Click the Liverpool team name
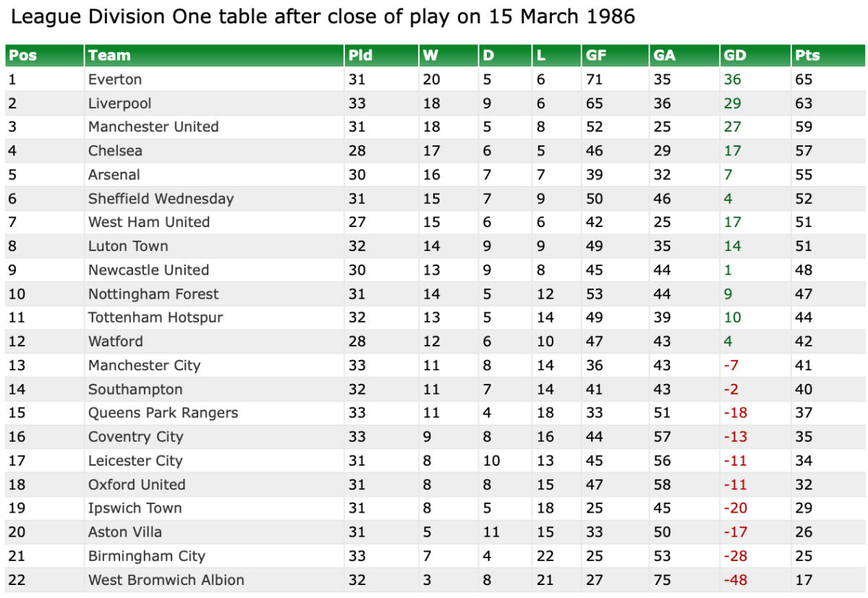Viewport: 868px width, 598px height. [x=119, y=103]
